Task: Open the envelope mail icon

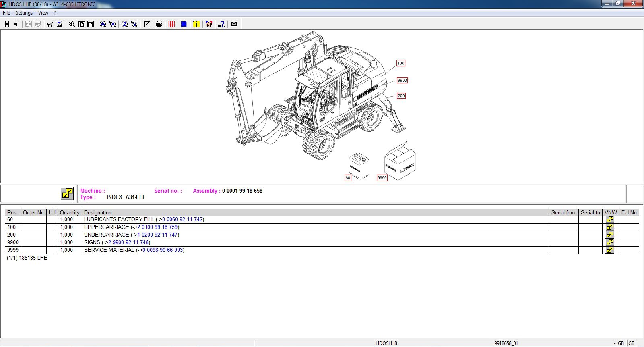Action: 234,24
